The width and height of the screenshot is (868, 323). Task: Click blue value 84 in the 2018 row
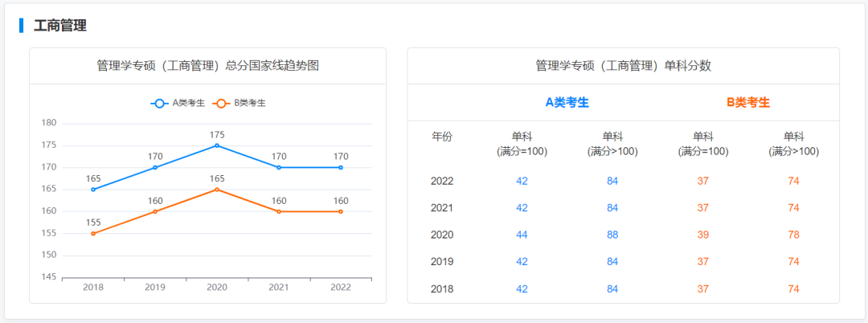point(612,289)
